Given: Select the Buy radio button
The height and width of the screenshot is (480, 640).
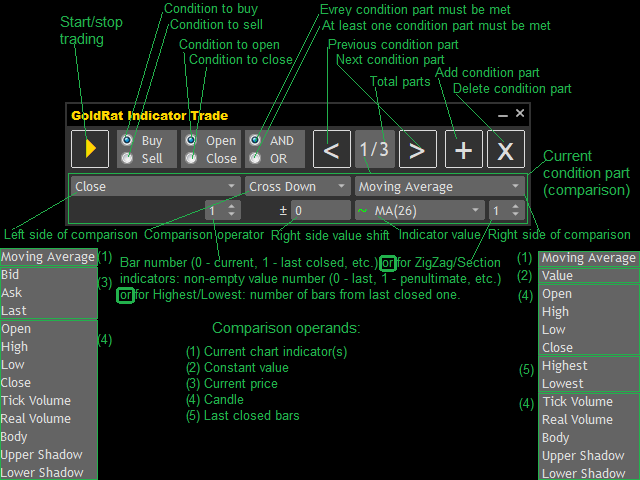Looking at the screenshot, I should (x=127, y=140).
